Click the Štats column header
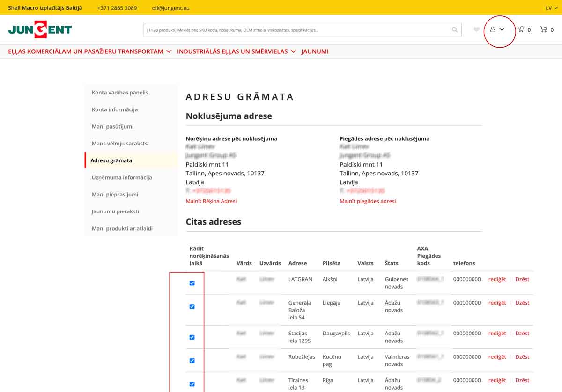 coord(391,263)
